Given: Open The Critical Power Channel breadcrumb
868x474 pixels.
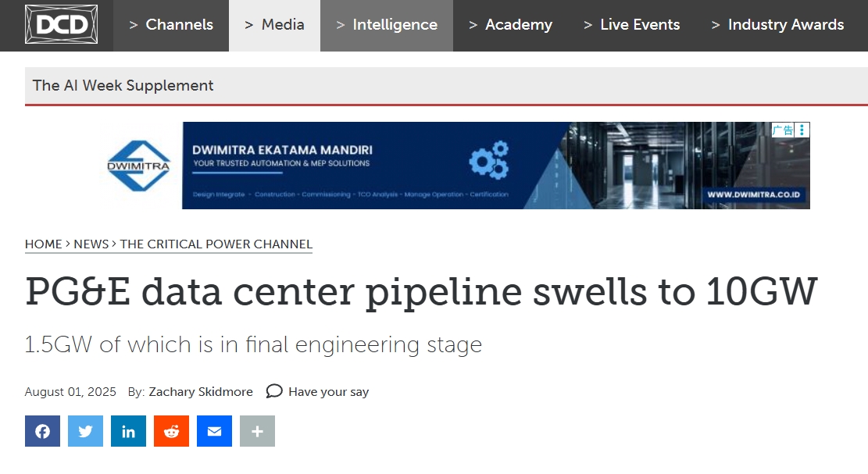Looking at the screenshot, I should click(x=216, y=244).
